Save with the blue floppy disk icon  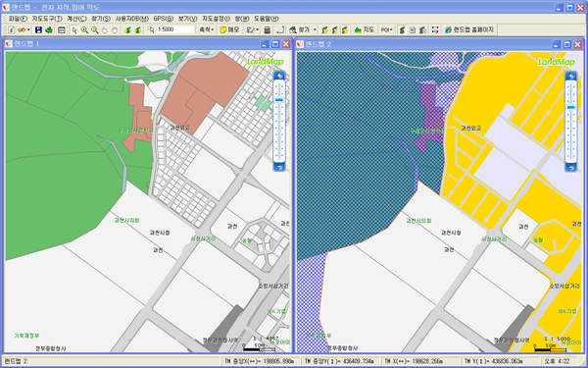(38, 29)
